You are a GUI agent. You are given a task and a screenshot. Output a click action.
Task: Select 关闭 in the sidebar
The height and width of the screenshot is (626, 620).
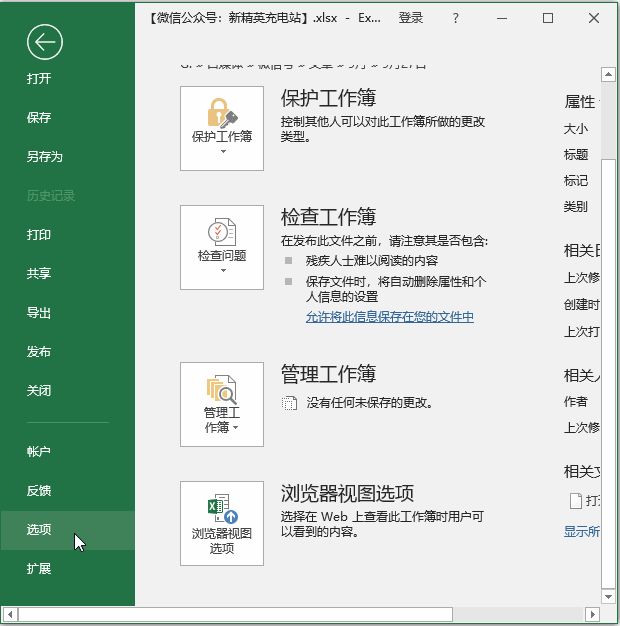(39, 390)
